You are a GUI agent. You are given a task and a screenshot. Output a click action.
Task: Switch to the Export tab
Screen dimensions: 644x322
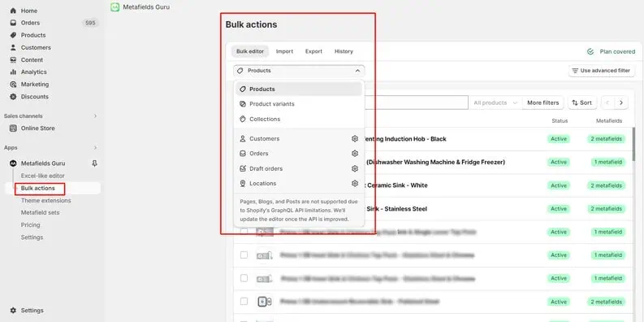pyautogui.click(x=313, y=51)
